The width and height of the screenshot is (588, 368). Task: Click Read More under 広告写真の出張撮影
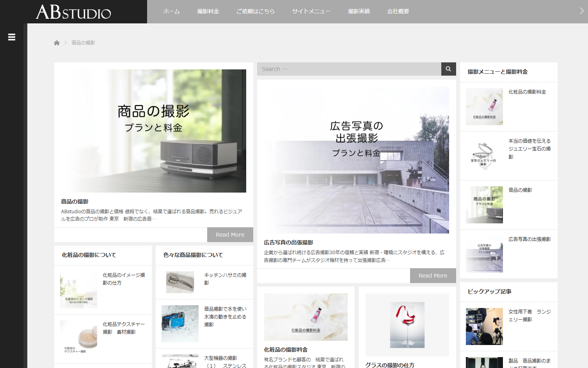pos(433,275)
